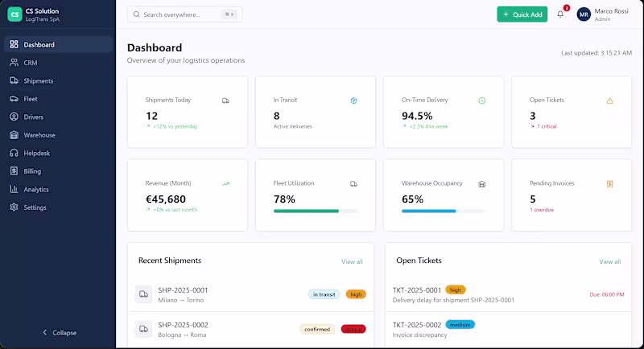The image size is (644, 349).
Task: Collapse the sidebar navigation
Action: click(59, 333)
